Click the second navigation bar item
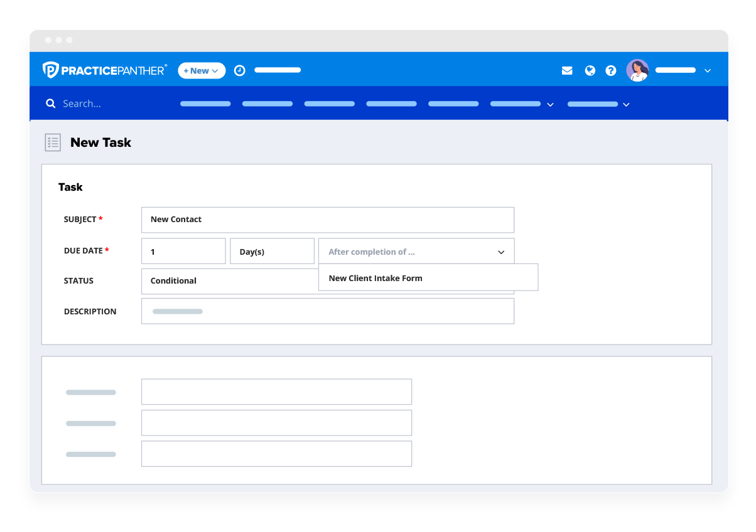The width and height of the screenshot is (756, 532). [267, 104]
